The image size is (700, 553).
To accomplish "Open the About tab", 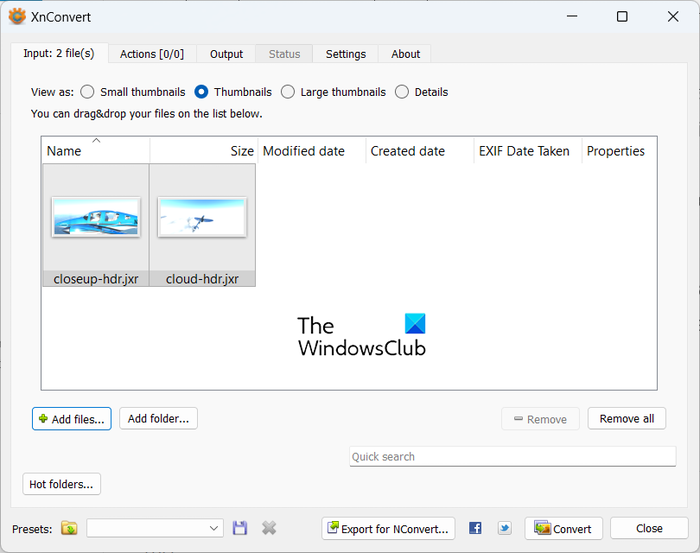I will (x=405, y=54).
